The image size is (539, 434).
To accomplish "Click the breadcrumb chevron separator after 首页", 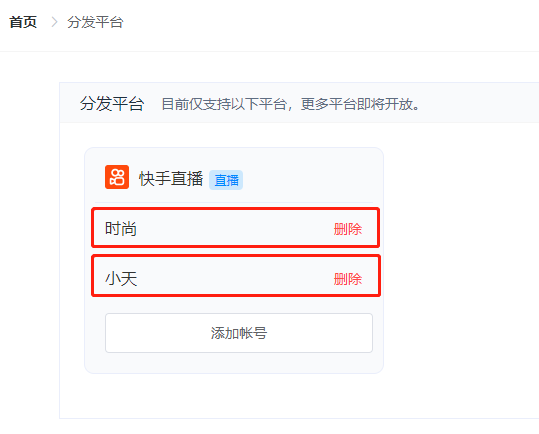I will coord(54,22).
